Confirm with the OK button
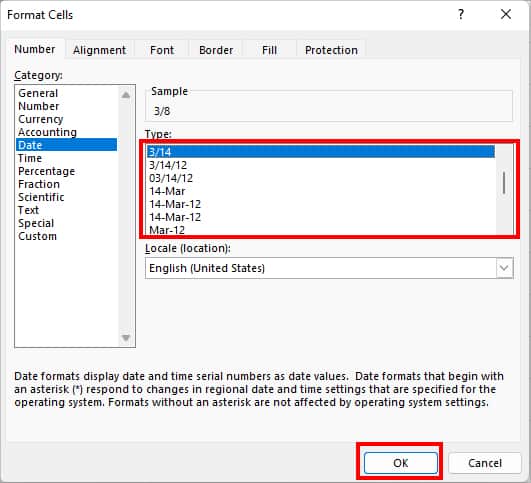531x483 pixels. [401, 463]
